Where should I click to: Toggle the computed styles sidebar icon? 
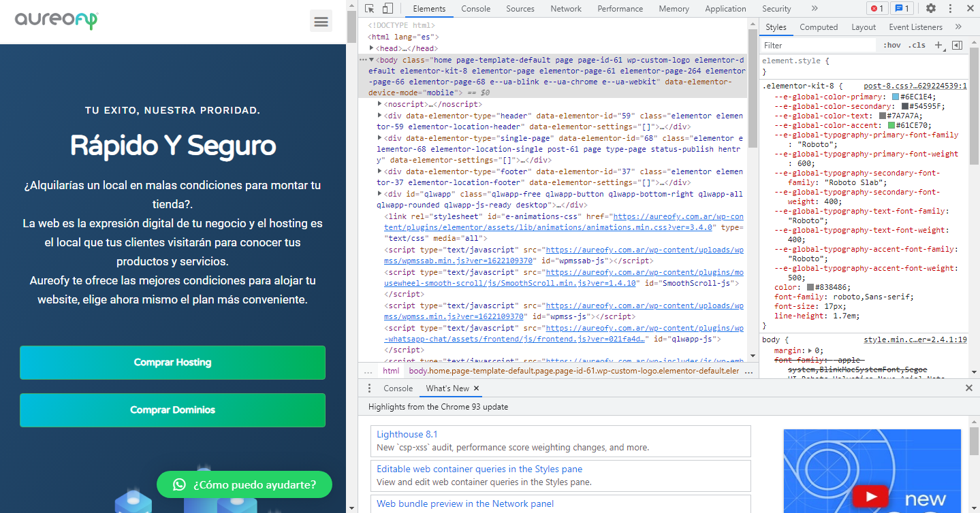pos(957,46)
